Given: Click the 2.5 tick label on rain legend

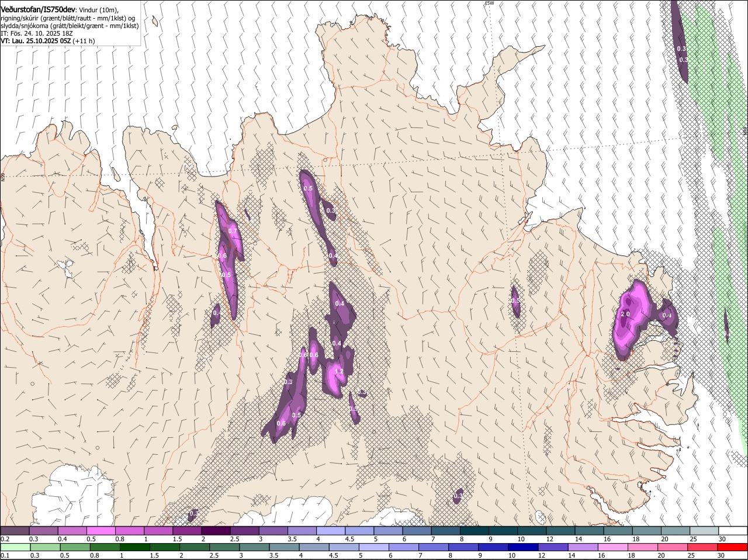Looking at the screenshot, I should (x=214, y=555).
